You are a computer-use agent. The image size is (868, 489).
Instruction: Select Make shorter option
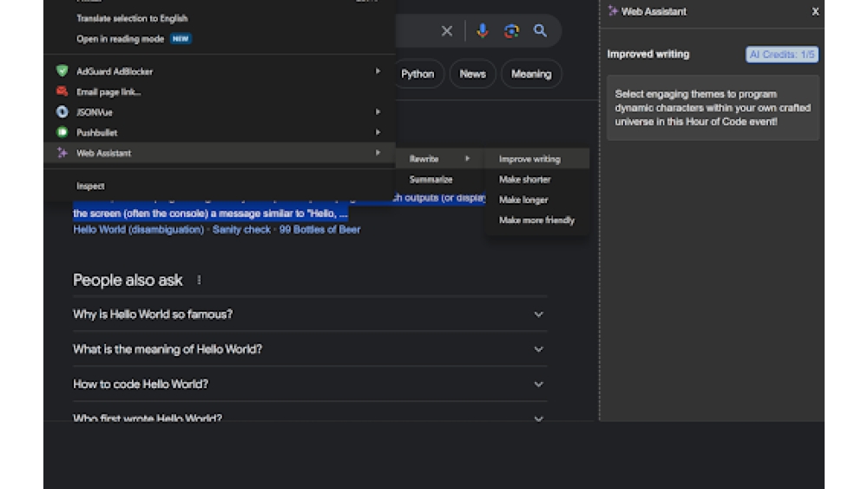pos(525,180)
